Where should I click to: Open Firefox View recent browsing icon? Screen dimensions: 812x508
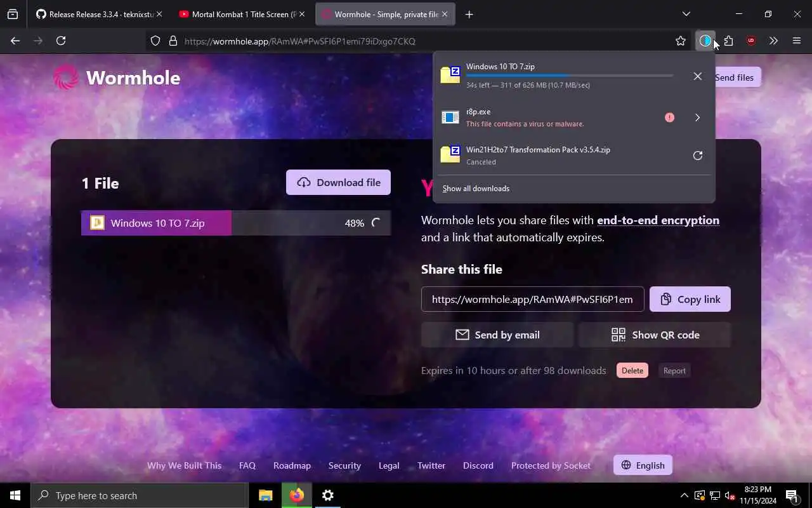pos(13,14)
